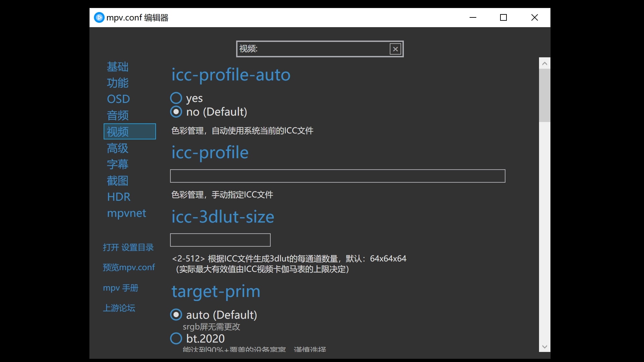The height and width of the screenshot is (362, 644).
Task: Click the 打开 设置目录 link
Action: coord(128,247)
